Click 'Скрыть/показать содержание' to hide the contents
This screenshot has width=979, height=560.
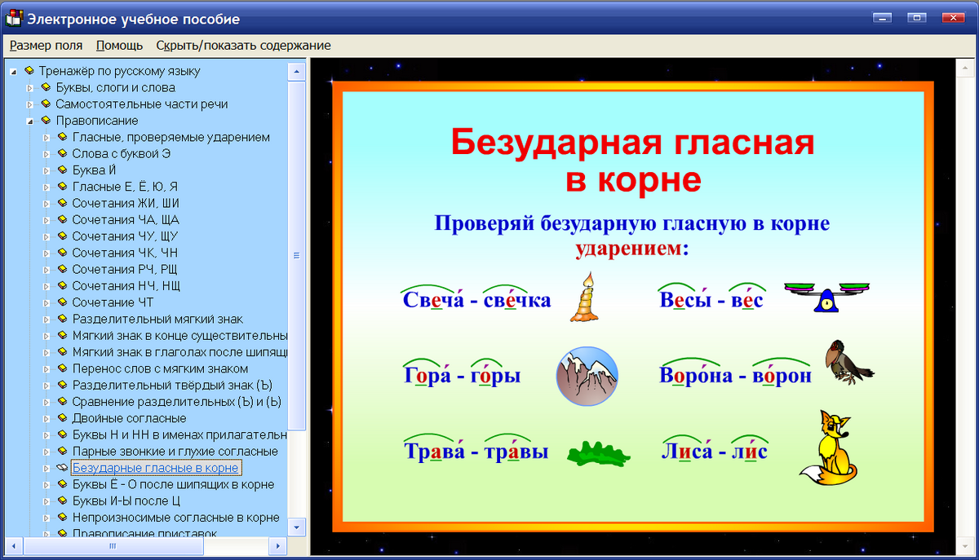pyautogui.click(x=242, y=46)
